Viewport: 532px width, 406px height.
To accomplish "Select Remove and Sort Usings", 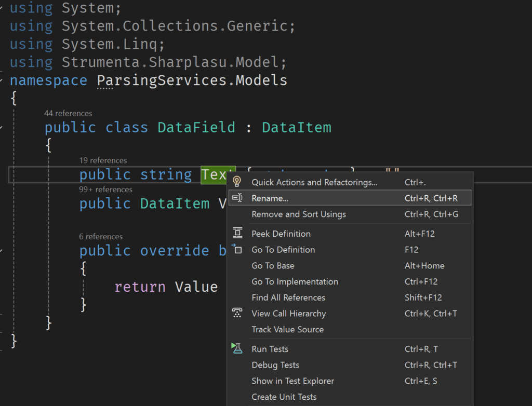I will click(x=298, y=214).
